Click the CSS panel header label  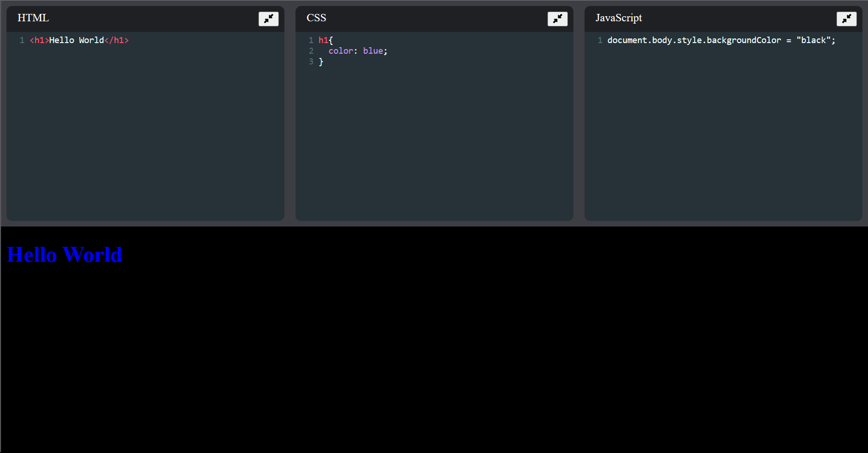click(x=316, y=18)
